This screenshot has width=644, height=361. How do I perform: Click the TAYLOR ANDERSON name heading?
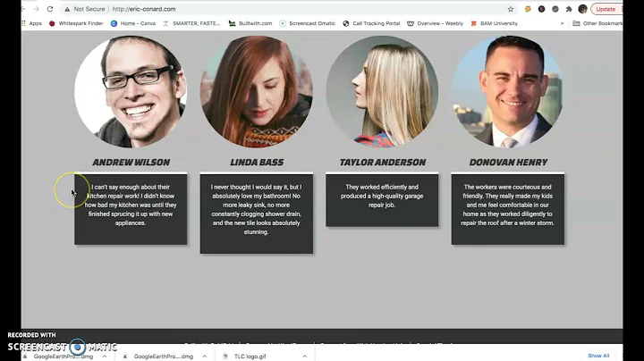(383, 162)
